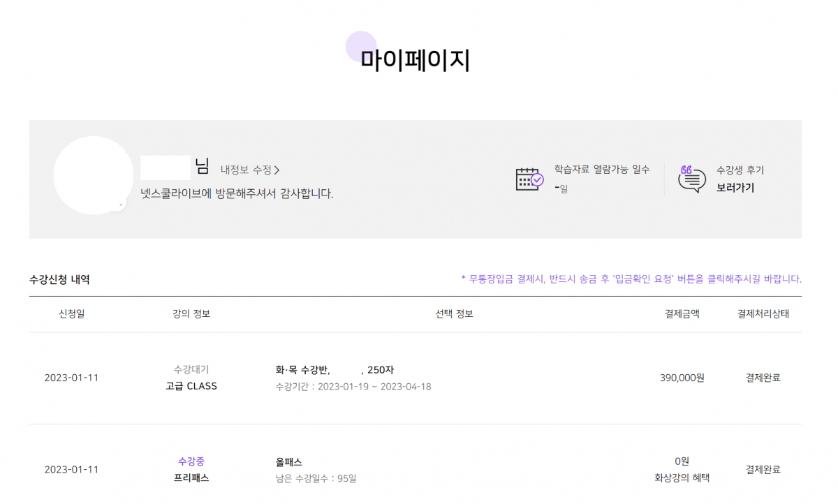Click the 수강대기 status label
838x504 pixels.
coord(191,369)
